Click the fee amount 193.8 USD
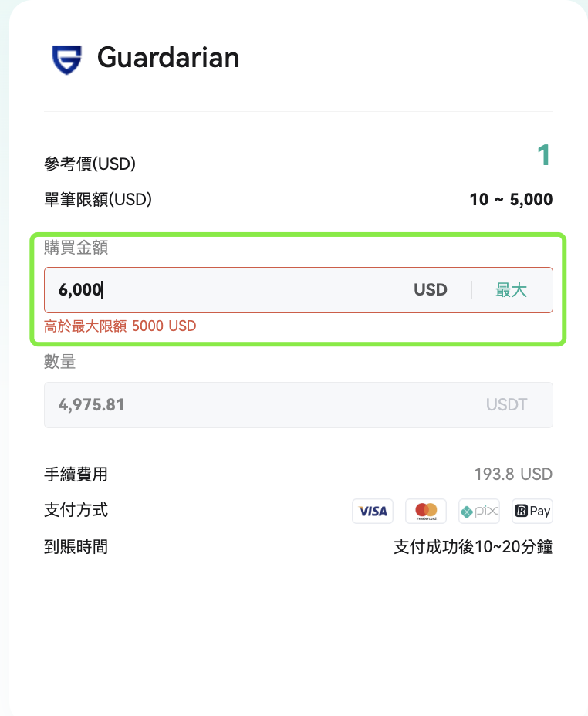 pyautogui.click(x=513, y=474)
